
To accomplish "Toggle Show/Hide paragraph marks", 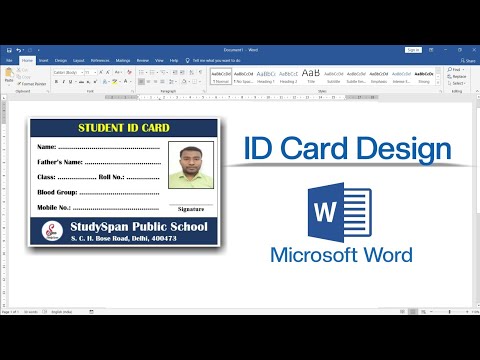I will click(200, 72).
